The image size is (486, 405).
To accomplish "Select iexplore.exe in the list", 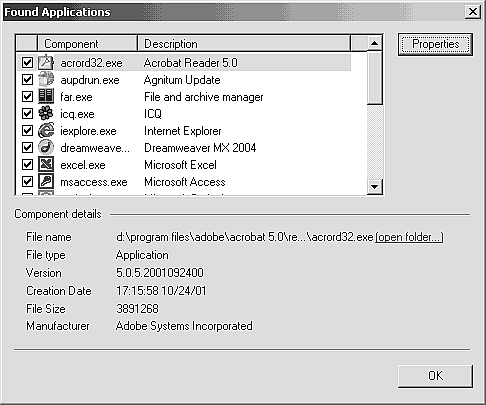I will [x=88, y=131].
